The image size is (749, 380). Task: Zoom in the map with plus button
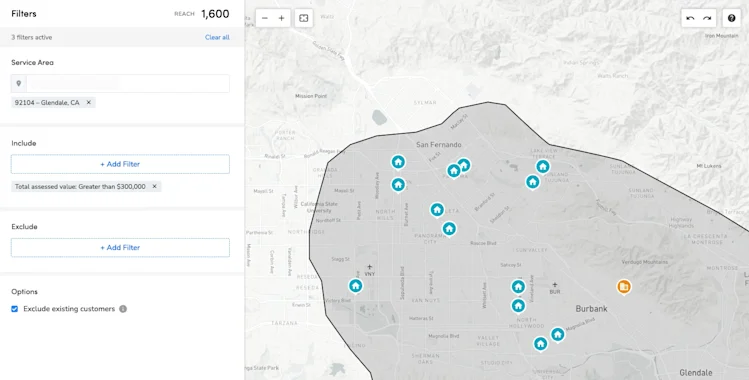click(281, 18)
